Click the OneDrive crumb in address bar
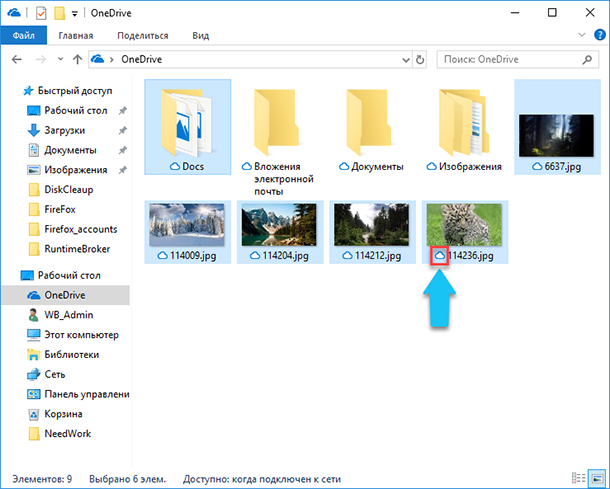 pos(142,60)
